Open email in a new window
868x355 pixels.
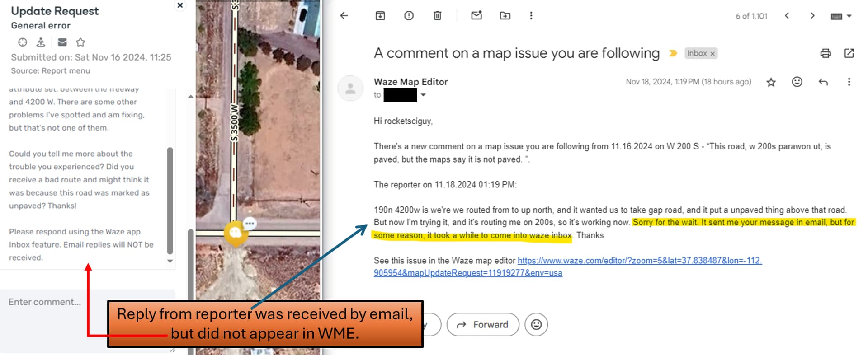pos(849,53)
